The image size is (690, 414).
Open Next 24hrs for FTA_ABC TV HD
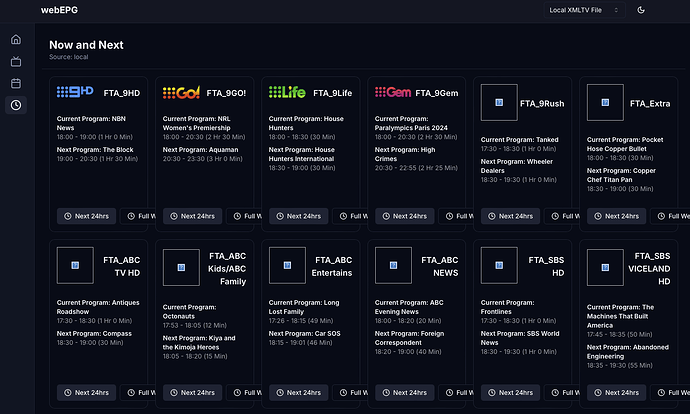(86, 392)
